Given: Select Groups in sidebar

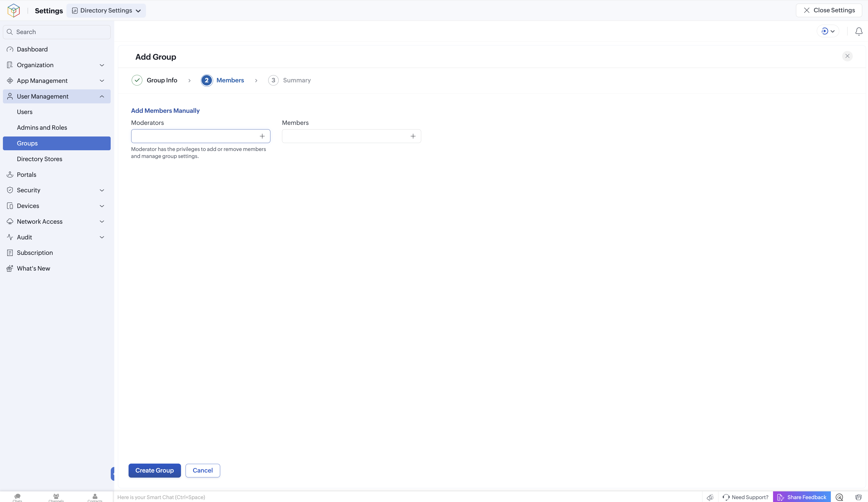Looking at the screenshot, I should coord(57,143).
